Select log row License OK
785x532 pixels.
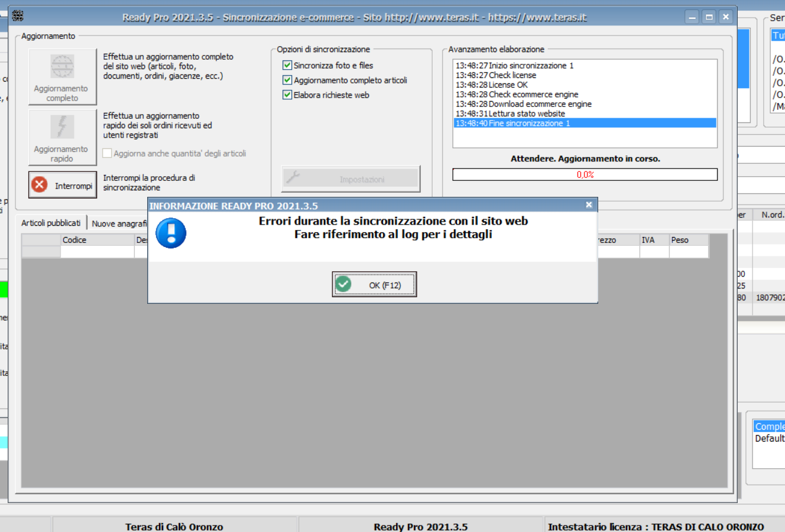pyautogui.click(x=585, y=85)
